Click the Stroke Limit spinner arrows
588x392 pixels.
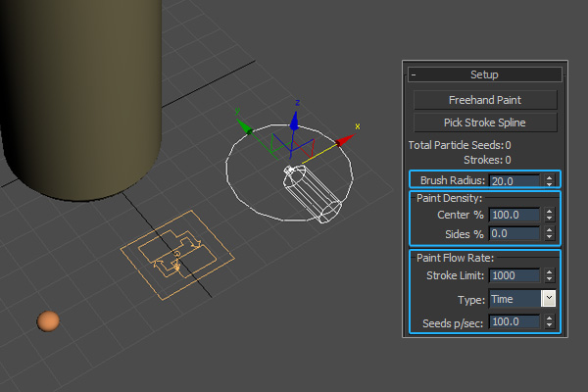(x=549, y=276)
